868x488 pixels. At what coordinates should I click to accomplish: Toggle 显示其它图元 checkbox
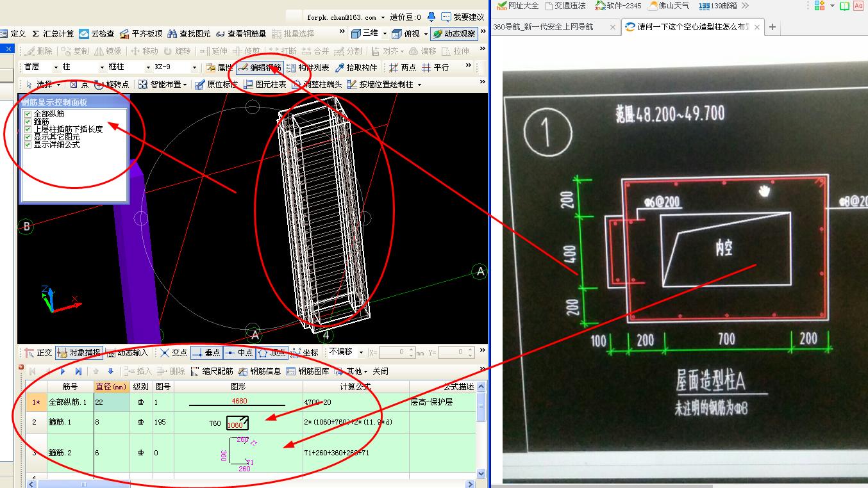(x=28, y=137)
